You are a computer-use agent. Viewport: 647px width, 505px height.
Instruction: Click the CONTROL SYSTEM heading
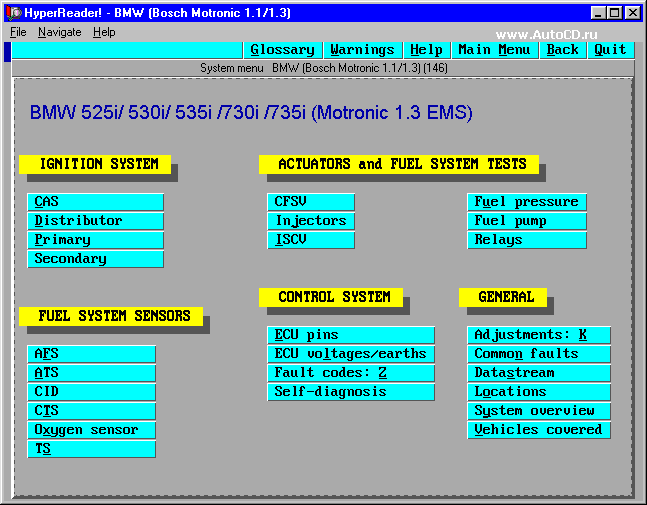pos(331,297)
